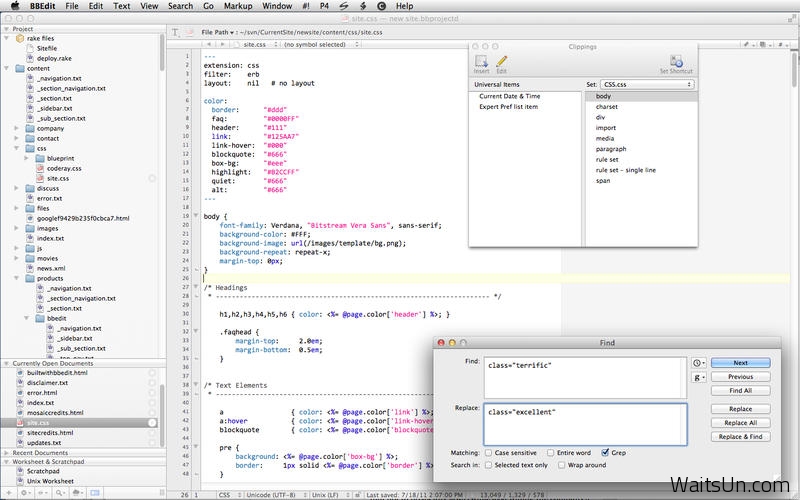The height and width of the screenshot is (500, 800).
Task: Click the Next button in Find
Action: click(740, 363)
